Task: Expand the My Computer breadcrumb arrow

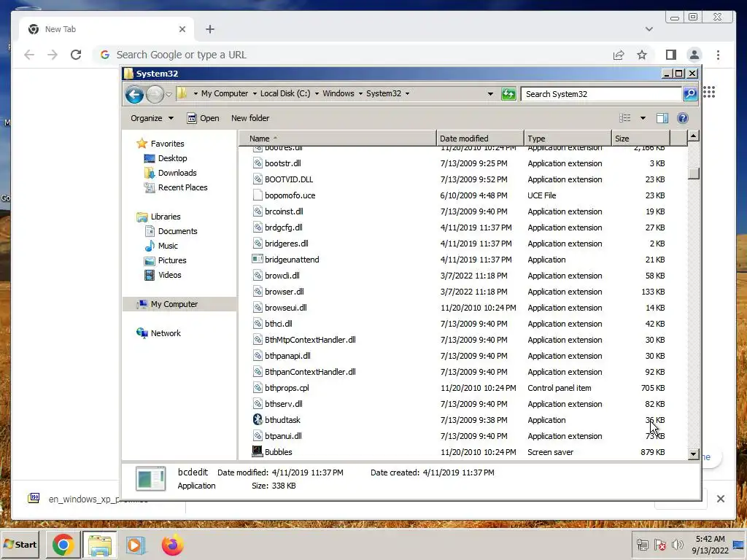Action: click(x=255, y=94)
